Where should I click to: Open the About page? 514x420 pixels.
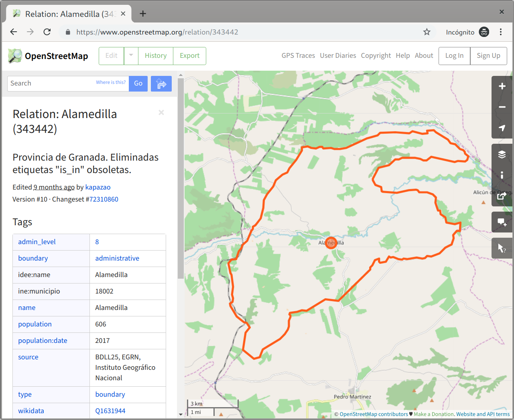424,55
